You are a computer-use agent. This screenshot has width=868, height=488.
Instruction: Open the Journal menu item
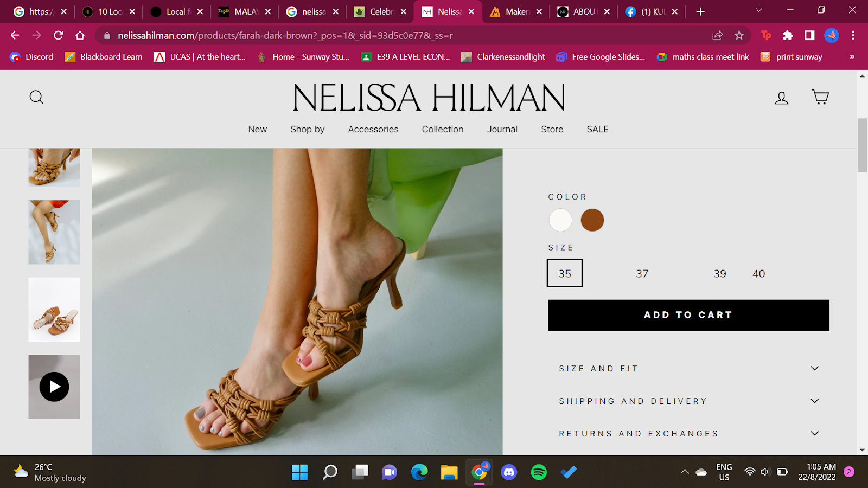(502, 129)
